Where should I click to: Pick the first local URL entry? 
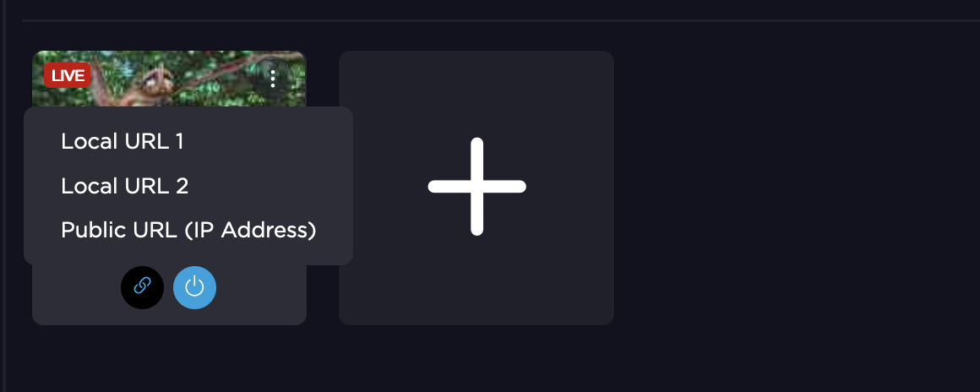click(x=122, y=142)
